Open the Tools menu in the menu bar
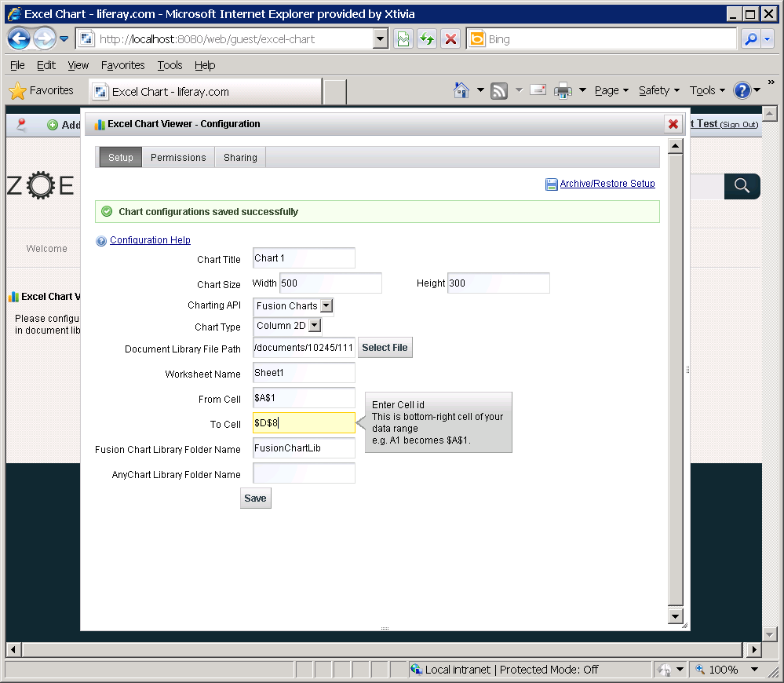Viewport: 784px width, 683px height. [170, 65]
